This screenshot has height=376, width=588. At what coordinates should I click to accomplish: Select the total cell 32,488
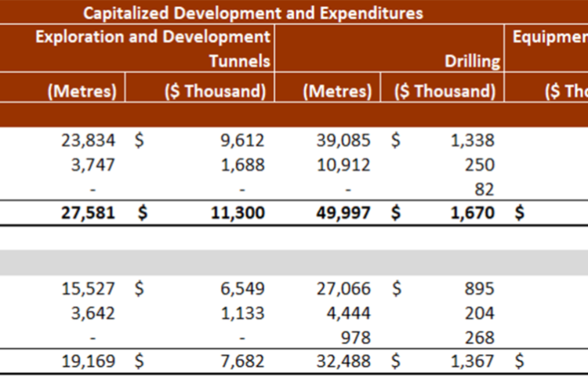click(x=343, y=361)
